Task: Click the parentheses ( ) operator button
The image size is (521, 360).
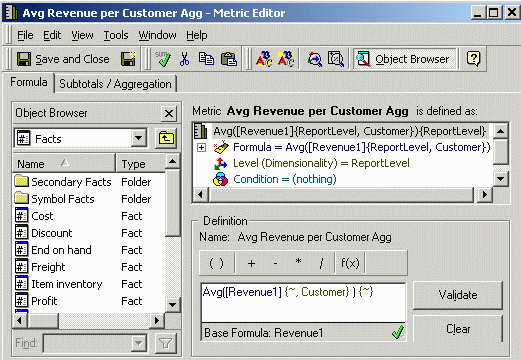Action: pyautogui.click(x=217, y=263)
